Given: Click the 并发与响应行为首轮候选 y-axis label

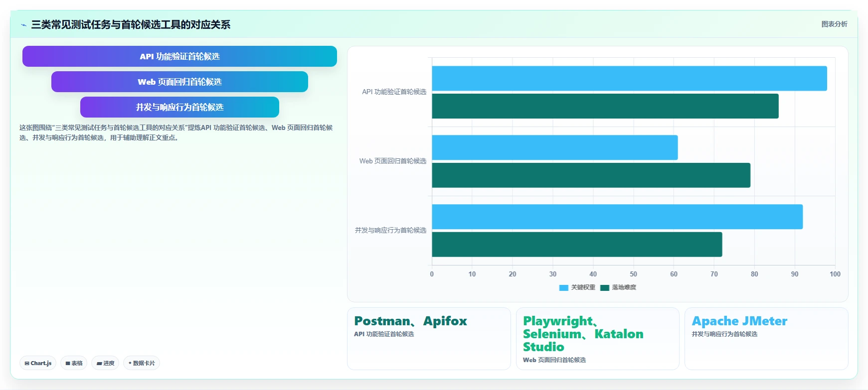Looking at the screenshot, I should tap(390, 230).
